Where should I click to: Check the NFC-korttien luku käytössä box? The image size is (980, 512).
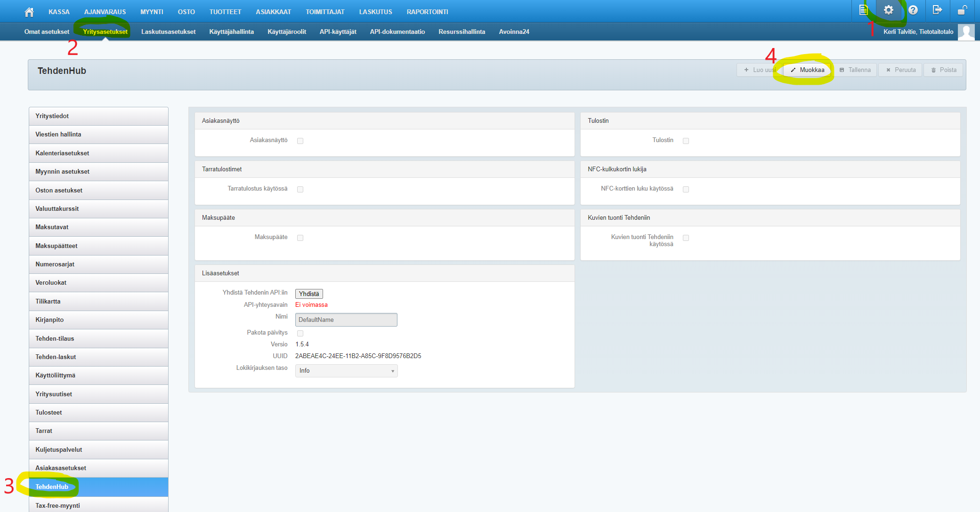[x=686, y=189]
